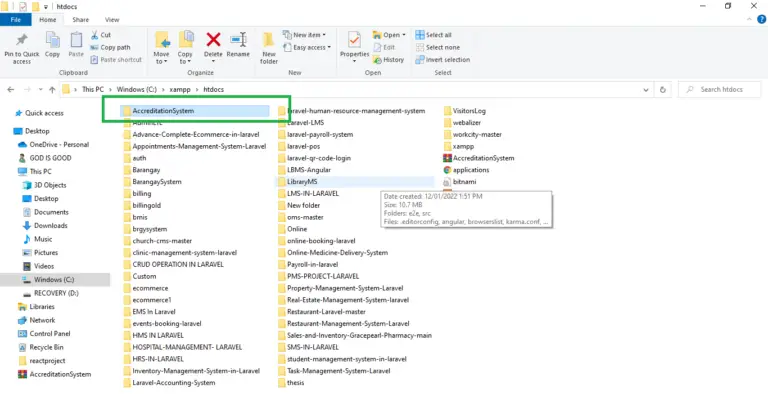Open the History option in the ribbon
The image size is (768, 394).
tap(388, 60)
